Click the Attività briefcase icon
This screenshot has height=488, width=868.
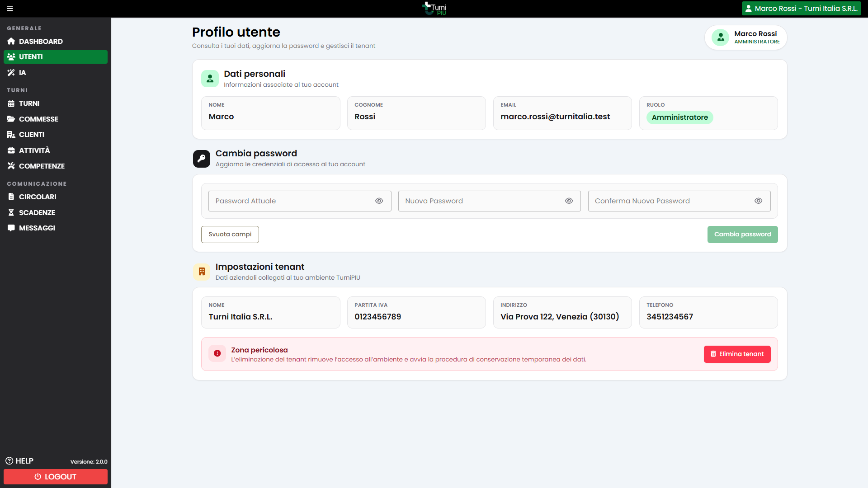click(11, 150)
